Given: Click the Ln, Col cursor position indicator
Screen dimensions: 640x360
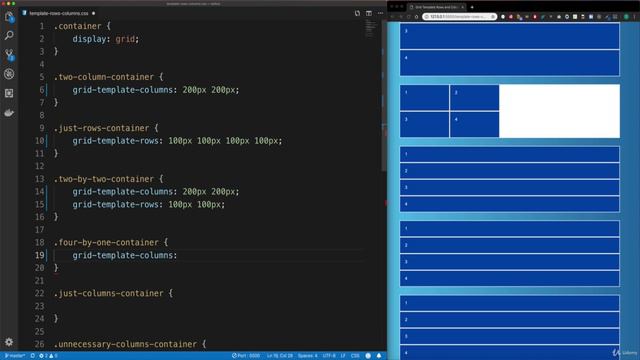Looking at the screenshot, I should click(x=280, y=356).
